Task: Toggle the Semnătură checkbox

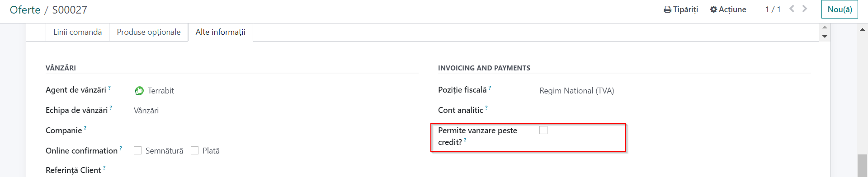Action: click(138, 150)
